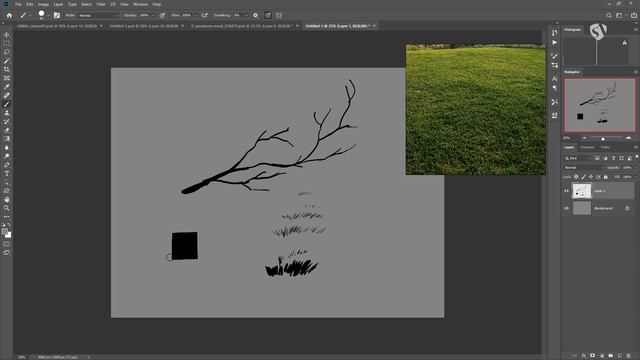Select the Hand tool
The image size is (640, 360).
click(7, 199)
